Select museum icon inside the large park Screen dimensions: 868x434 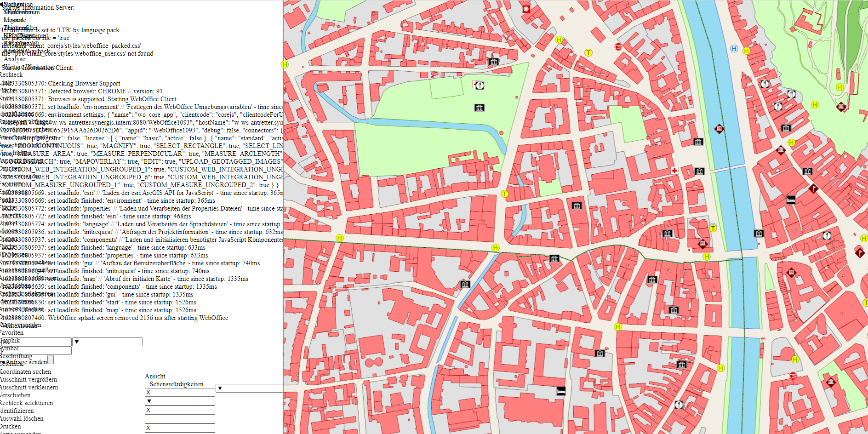click(479, 108)
